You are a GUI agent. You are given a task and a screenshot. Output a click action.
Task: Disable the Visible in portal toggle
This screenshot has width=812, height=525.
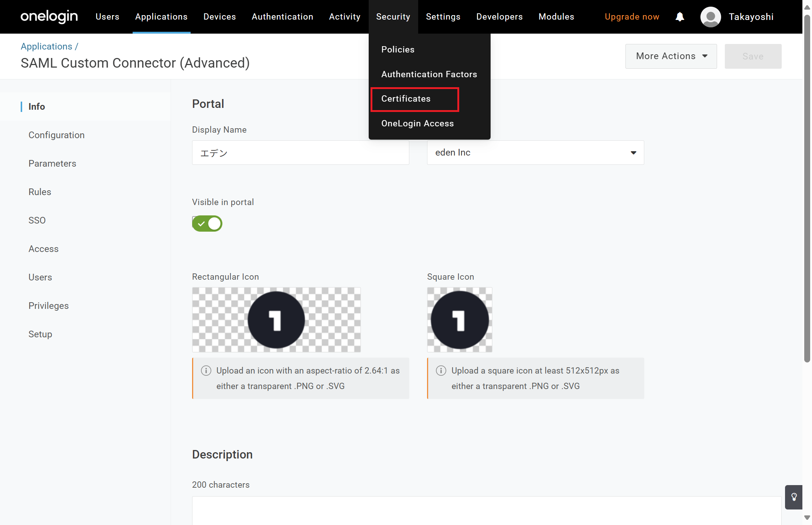pyautogui.click(x=207, y=224)
